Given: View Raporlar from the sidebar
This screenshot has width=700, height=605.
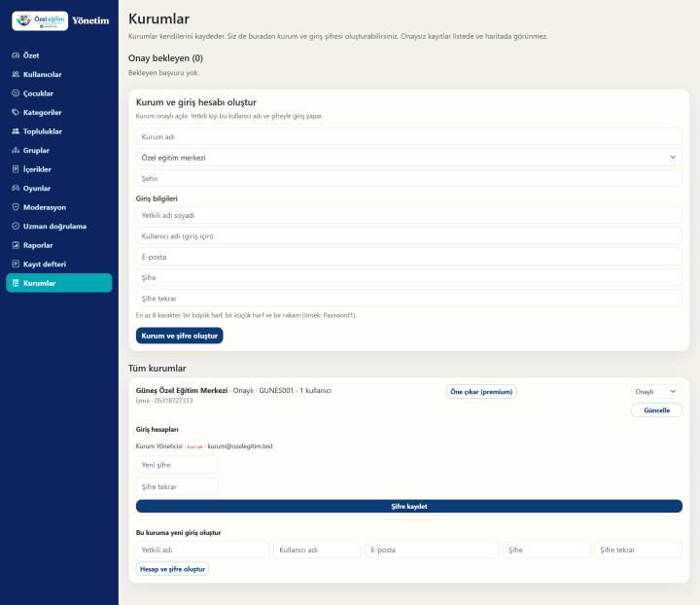Looking at the screenshot, I should (x=59, y=245).
